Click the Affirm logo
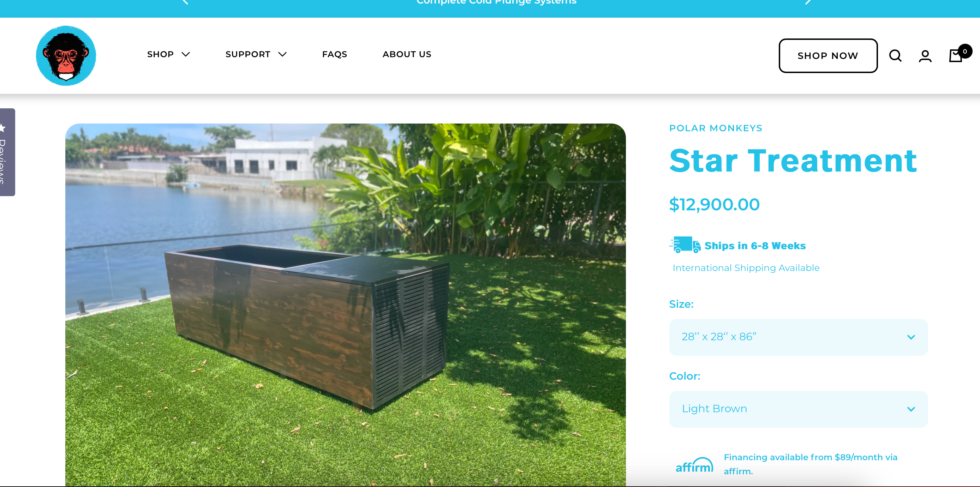Image resolution: width=980 pixels, height=487 pixels. point(694,464)
